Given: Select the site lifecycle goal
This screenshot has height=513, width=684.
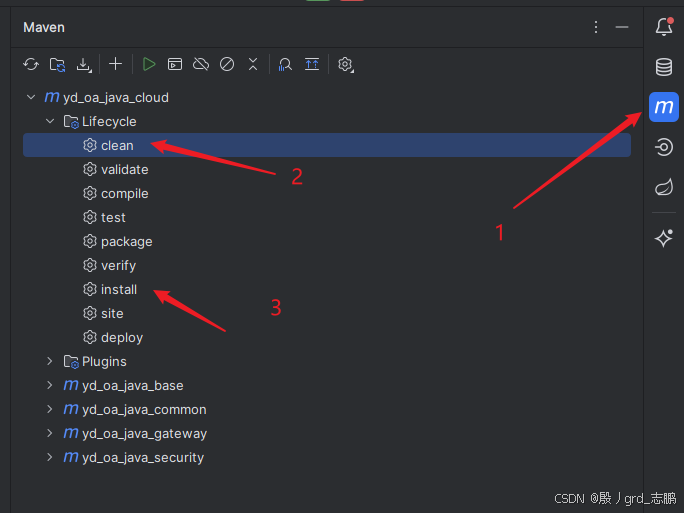Looking at the screenshot, I should (x=112, y=313).
